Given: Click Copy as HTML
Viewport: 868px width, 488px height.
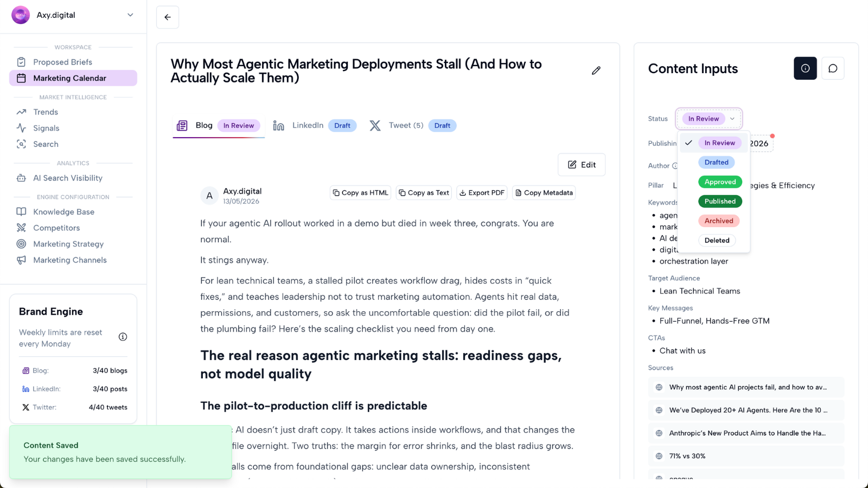Looking at the screenshot, I should tap(361, 192).
